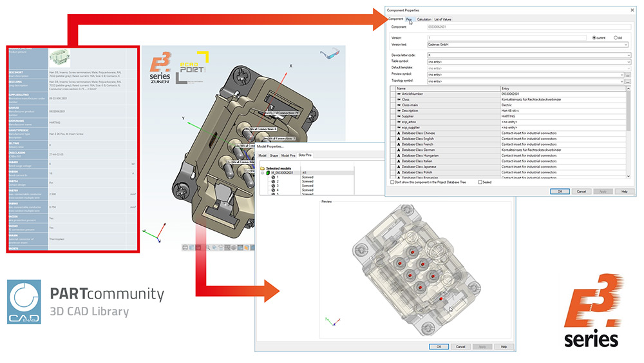Check 'Don't show this component' checkbox
Screen dimensions: 644x363
[393, 182]
